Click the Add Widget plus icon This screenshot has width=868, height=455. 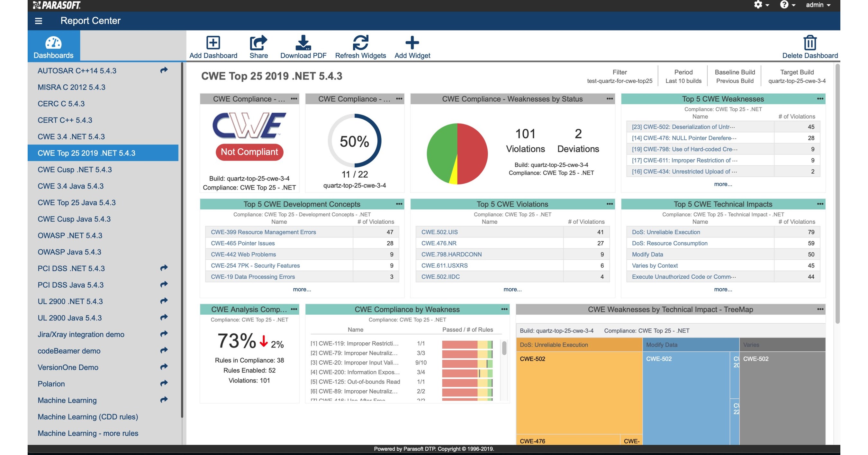point(412,43)
